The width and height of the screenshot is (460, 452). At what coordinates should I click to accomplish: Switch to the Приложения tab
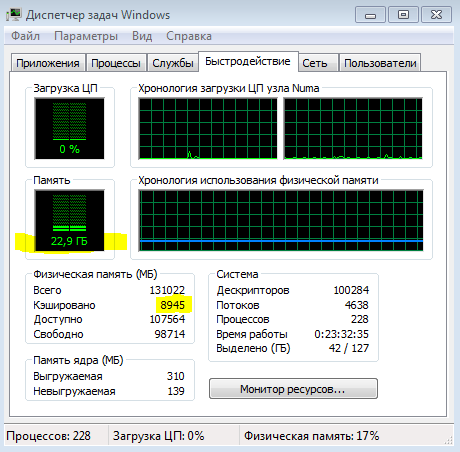(x=48, y=63)
